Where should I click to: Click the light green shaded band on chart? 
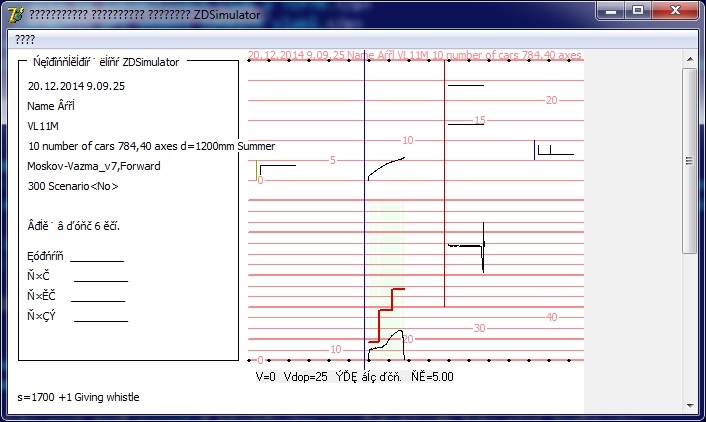click(391, 250)
